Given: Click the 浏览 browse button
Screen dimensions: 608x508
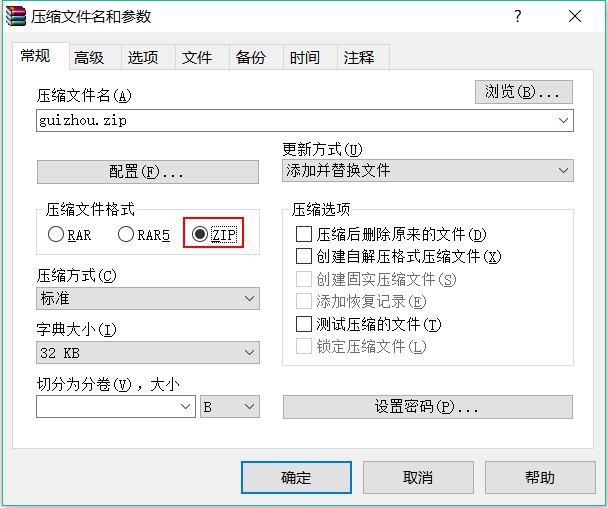Looking at the screenshot, I should pos(523,92).
